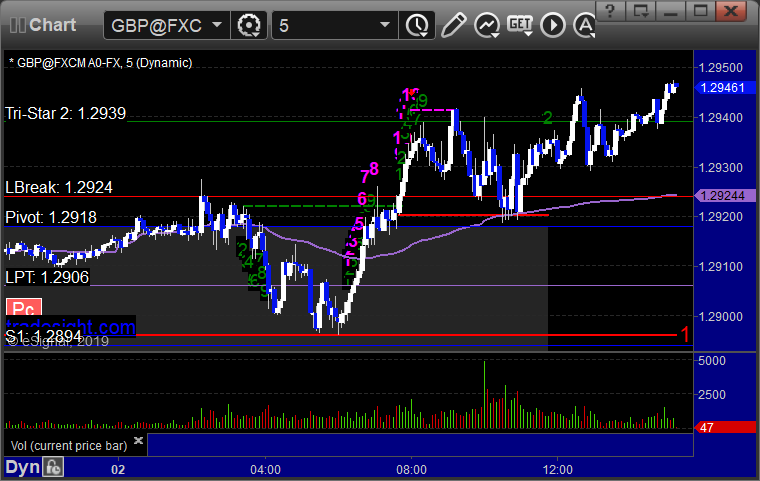This screenshot has width=760, height=481.
Task: Click the Pc red marker button
Action: point(24,308)
